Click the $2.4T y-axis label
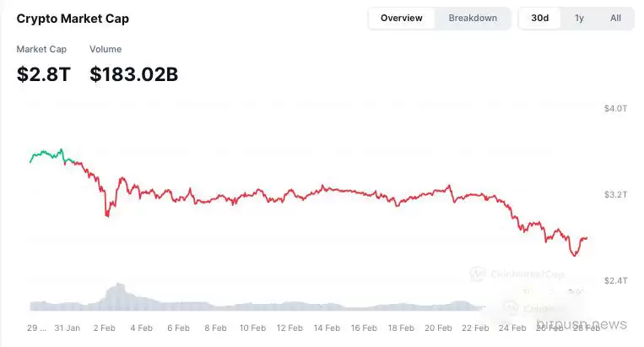644x347 pixels. [614, 280]
